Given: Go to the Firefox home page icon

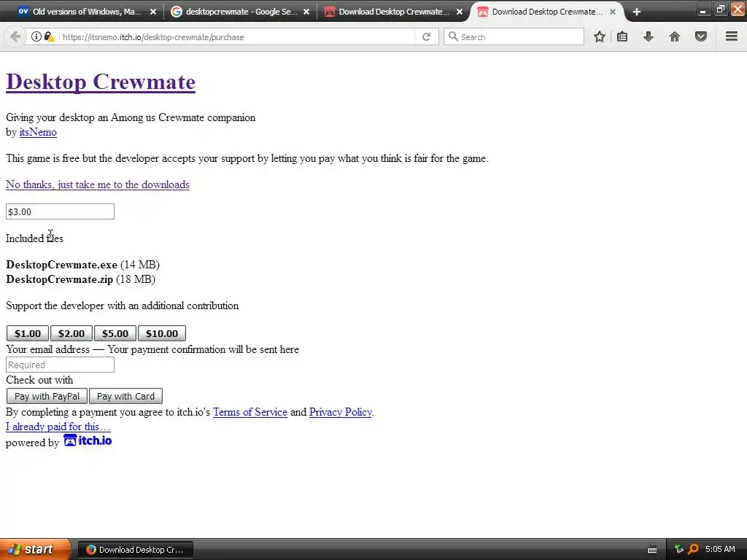Looking at the screenshot, I should pyautogui.click(x=675, y=36).
